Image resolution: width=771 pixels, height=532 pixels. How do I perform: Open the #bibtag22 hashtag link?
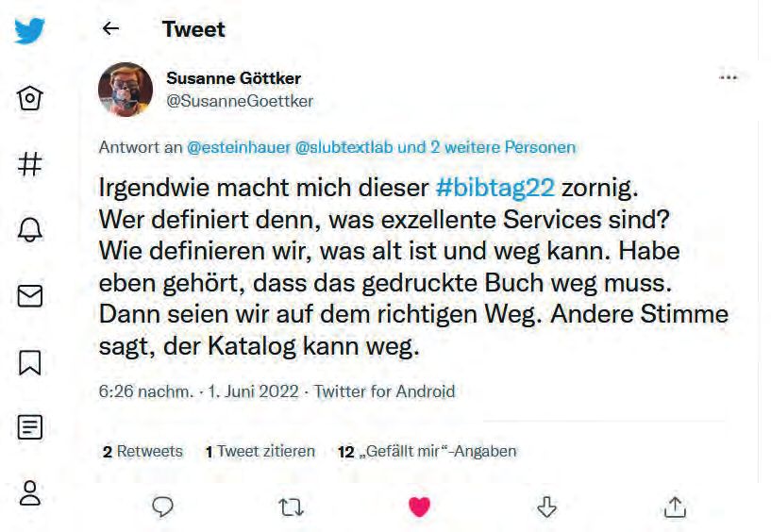pyautogui.click(x=495, y=188)
